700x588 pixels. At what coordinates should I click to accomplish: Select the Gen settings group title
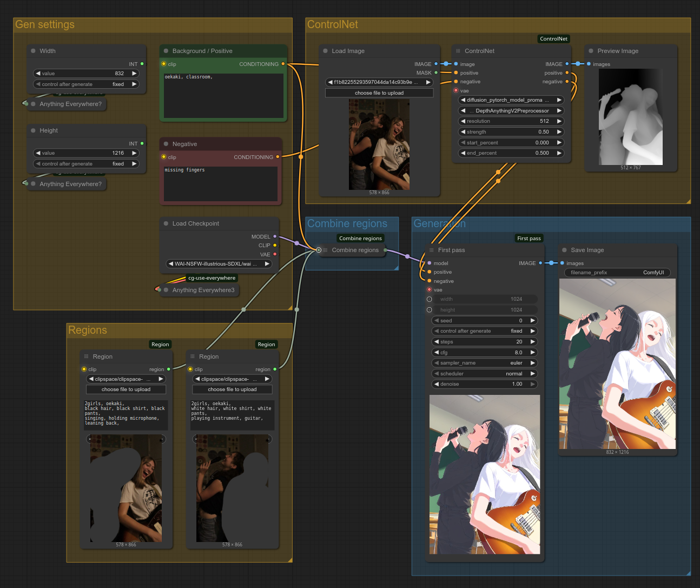pos(45,24)
